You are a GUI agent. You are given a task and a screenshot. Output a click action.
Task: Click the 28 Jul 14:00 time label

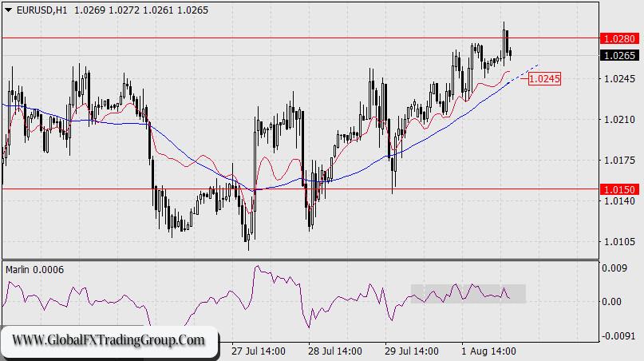point(334,351)
